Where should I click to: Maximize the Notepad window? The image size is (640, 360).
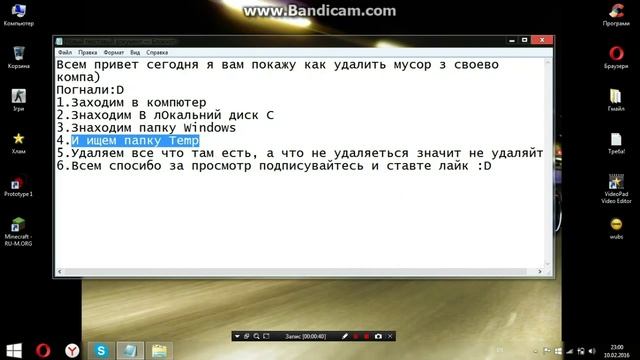click(x=524, y=40)
